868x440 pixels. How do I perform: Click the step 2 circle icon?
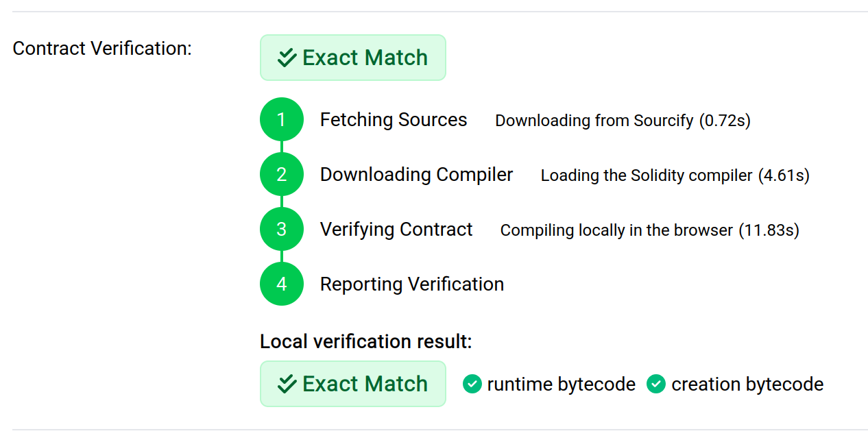pyautogui.click(x=281, y=175)
